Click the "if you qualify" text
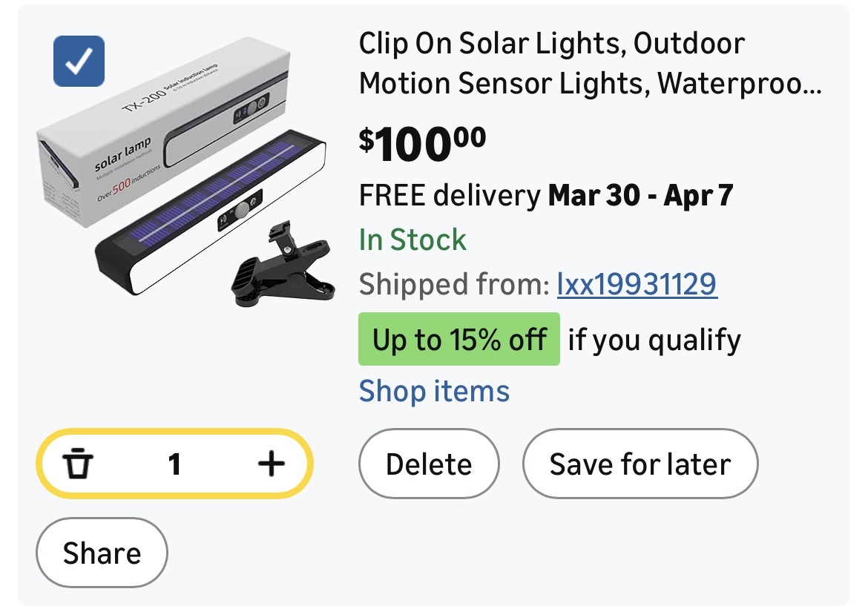The height and width of the screenshot is (606, 868). [654, 340]
